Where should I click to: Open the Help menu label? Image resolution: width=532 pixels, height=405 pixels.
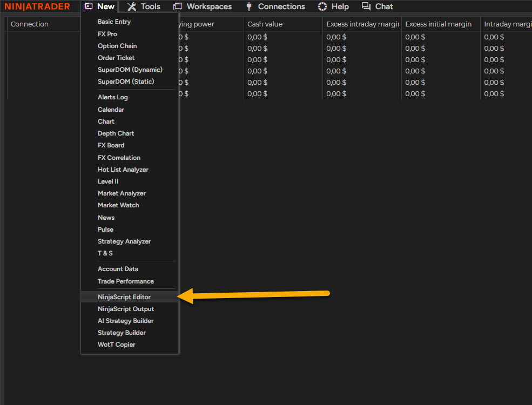coord(340,6)
